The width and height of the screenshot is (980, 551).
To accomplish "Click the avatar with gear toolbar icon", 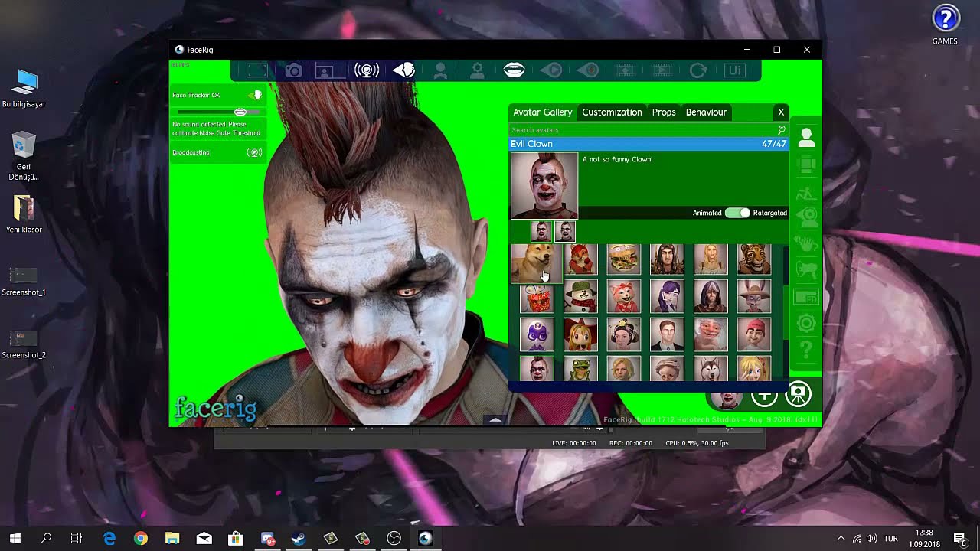I will (477, 70).
